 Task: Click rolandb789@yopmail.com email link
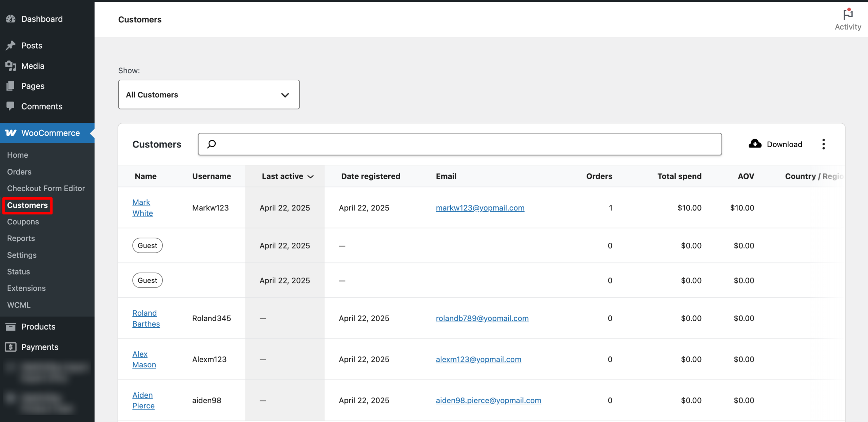(482, 318)
